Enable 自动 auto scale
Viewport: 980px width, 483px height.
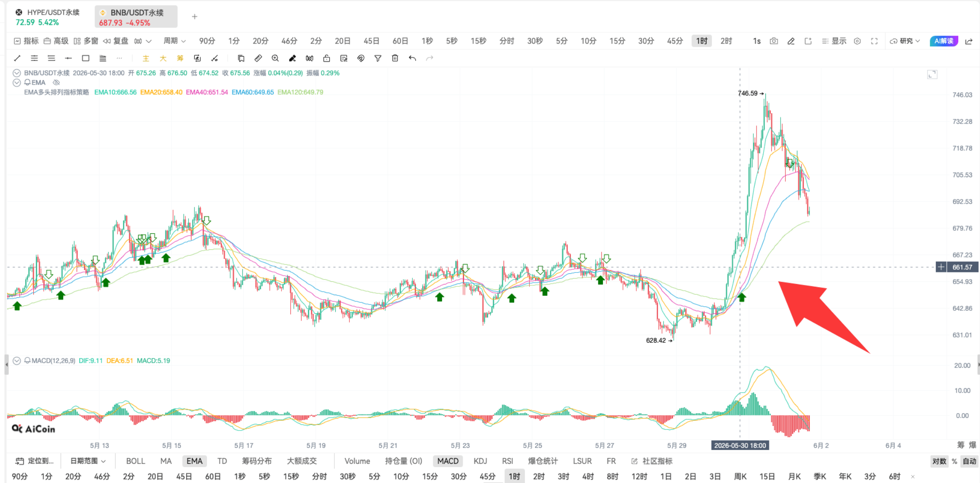click(969, 461)
